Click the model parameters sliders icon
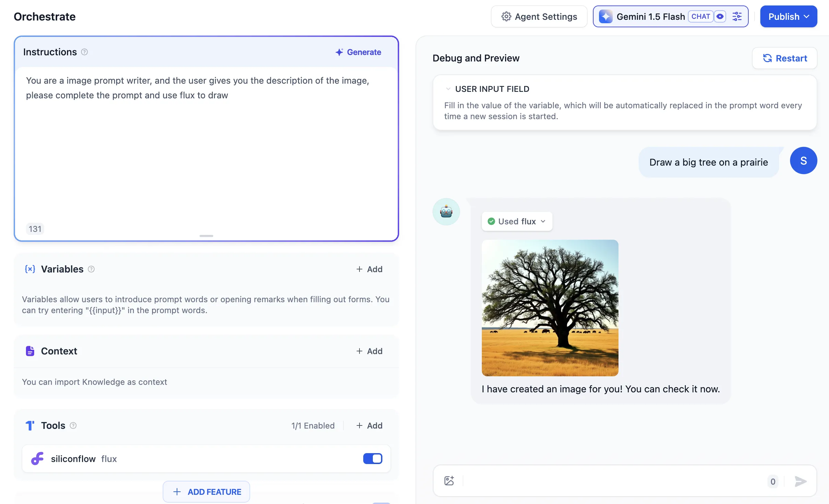Screen dimensions: 829x504 [x=737, y=16]
